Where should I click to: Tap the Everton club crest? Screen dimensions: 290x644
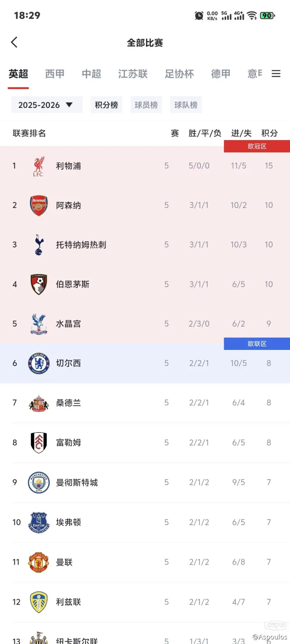(39, 522)
